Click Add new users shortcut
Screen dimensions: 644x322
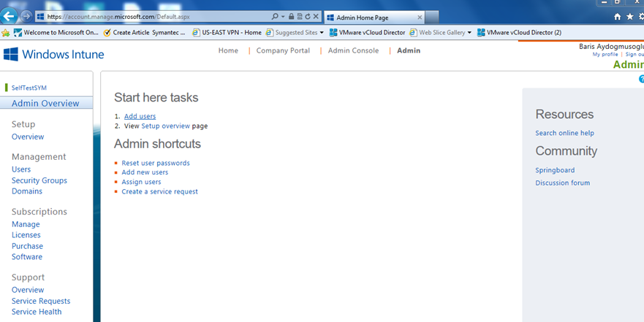145,172
